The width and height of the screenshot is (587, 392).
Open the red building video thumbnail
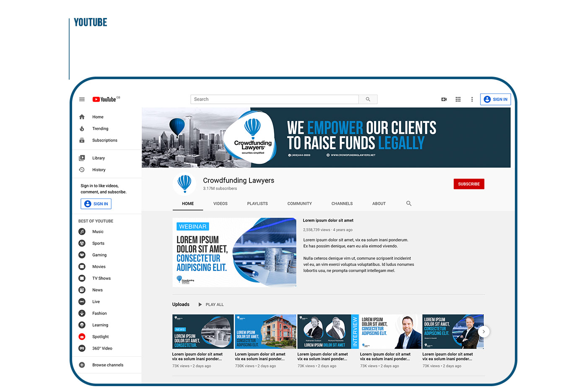pyautogui.click(x=265, y=332)
